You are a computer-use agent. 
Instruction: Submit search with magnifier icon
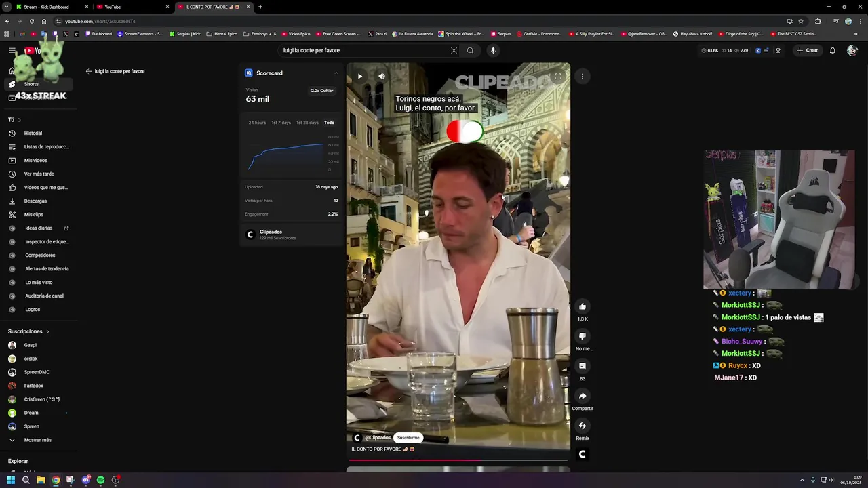click(x=470, y=50)
